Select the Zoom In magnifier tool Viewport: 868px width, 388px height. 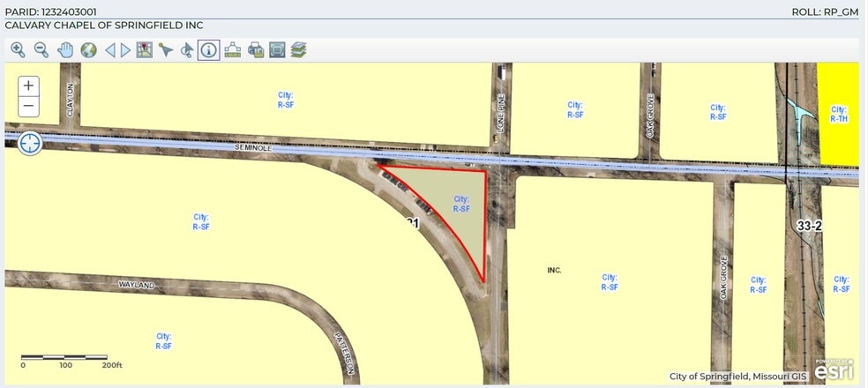18,50
